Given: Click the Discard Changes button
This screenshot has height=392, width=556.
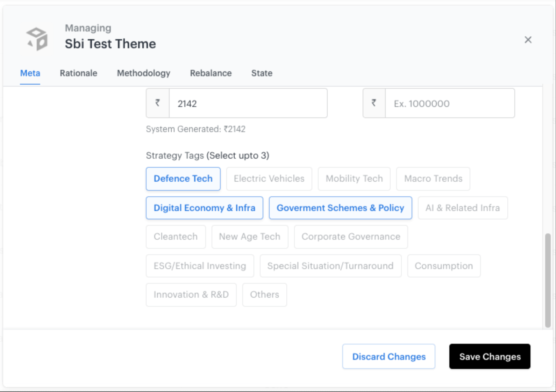Looking at the screenshot, I should click(389, 357).
